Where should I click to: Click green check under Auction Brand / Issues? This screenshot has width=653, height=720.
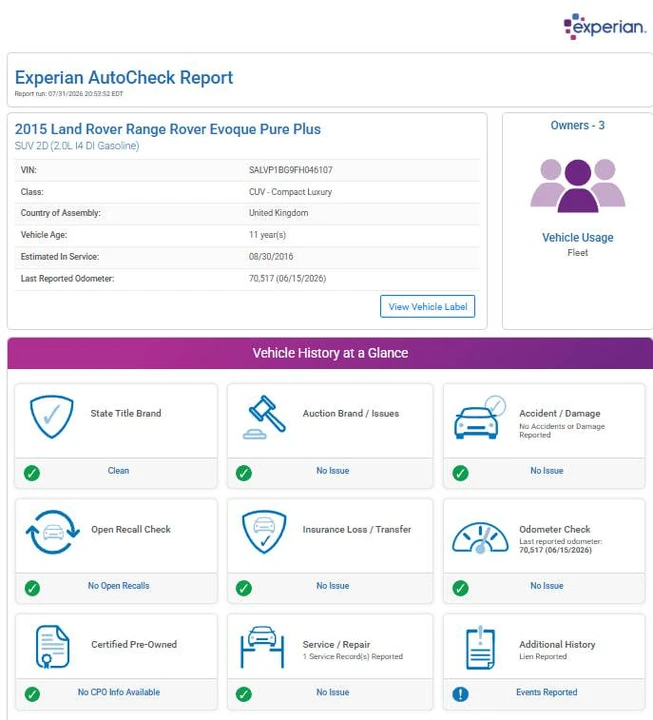point(244,473)
